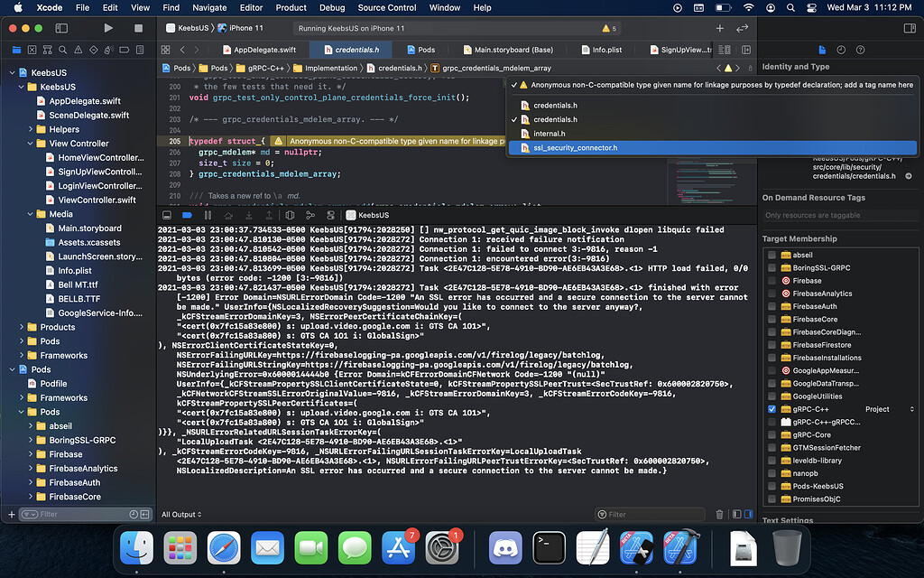This screenshot has width=924, height=578.
Task: Collapse the KeebsUS project root
Action: point(12,72)
